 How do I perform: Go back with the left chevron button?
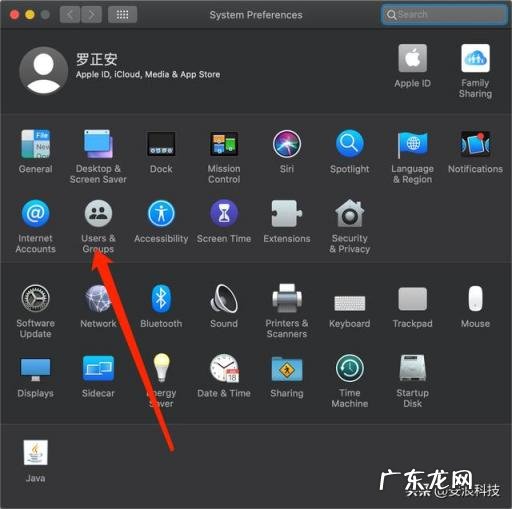click(70, 15)
